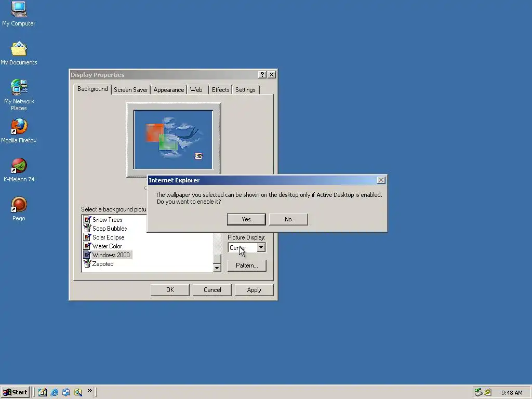This screenshot has height=399, width=532.
Task: Launch Internet Explorer from quick launch
Action: tap(54, 392)
